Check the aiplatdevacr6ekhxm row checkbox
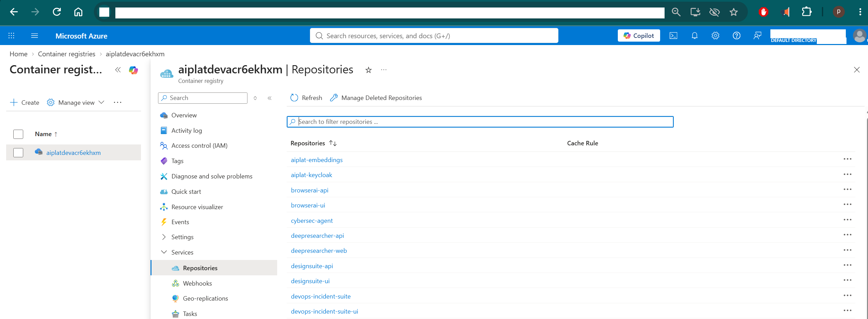 click(18, 153)
